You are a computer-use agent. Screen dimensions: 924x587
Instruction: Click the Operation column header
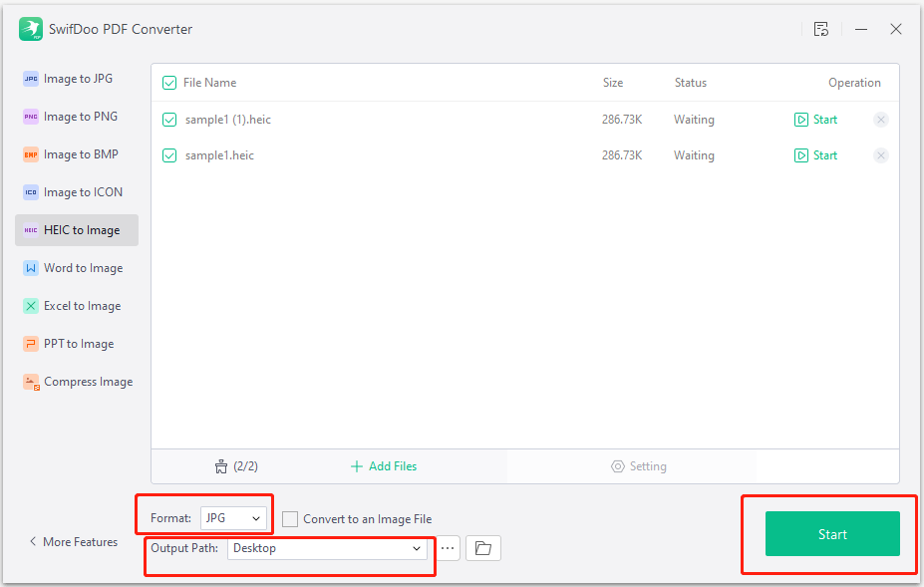click(x=854, y=83)
